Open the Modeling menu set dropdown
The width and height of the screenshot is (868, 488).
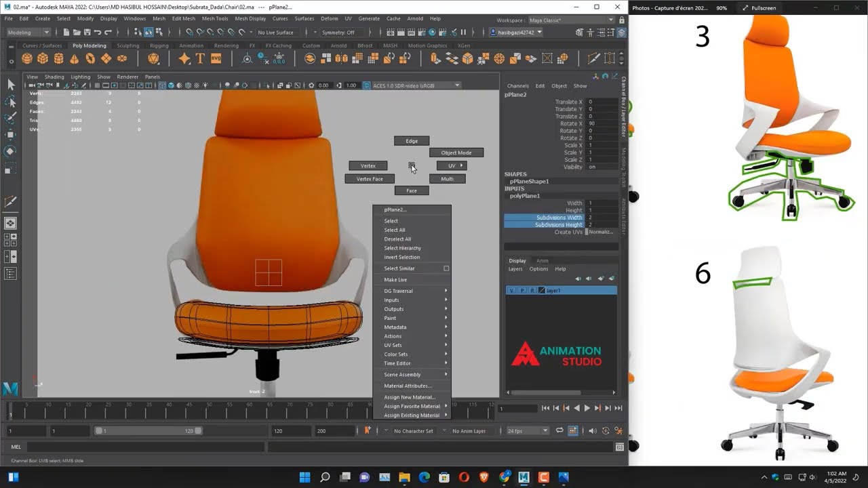(x=28, y=32)
